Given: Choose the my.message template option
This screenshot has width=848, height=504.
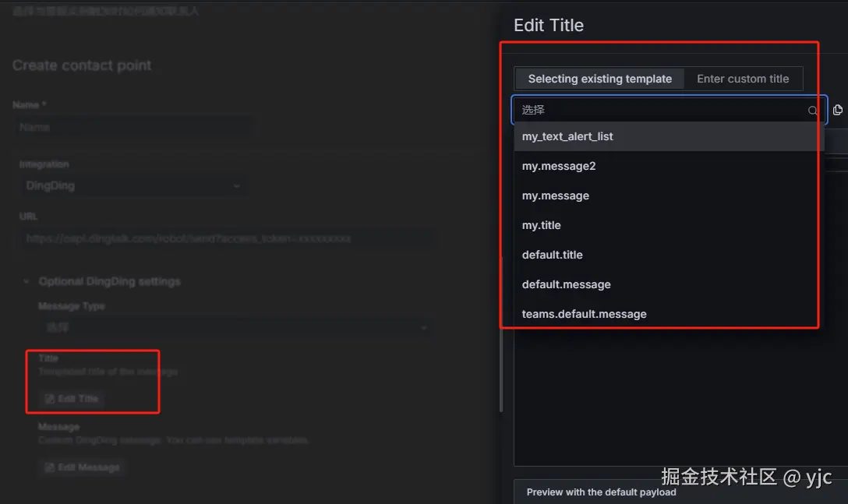Looking at the screenshot, I should (669, 196).
